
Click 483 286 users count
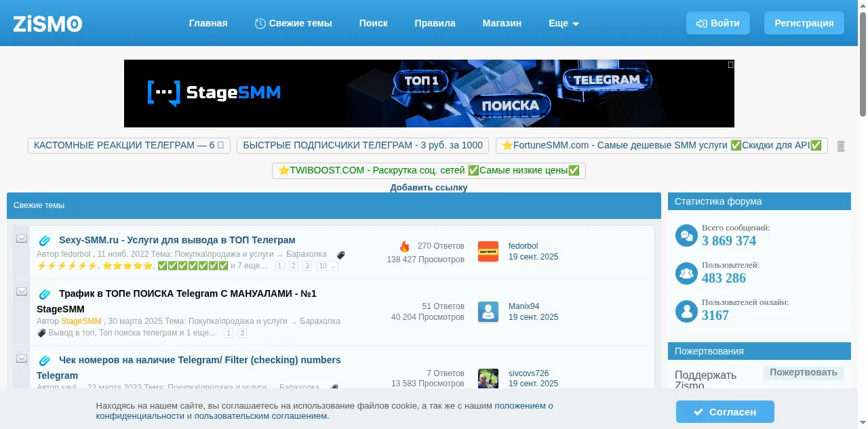[724, 278]
